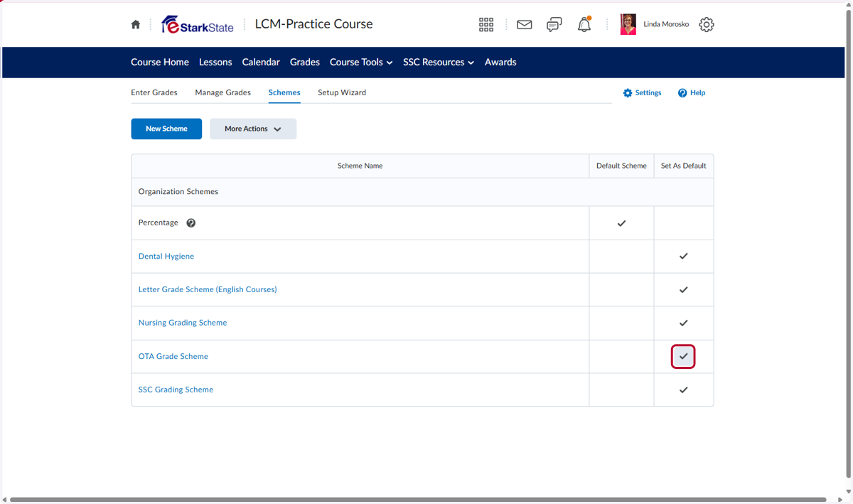Open the OTA Grade Scheme link
The height and width of the screenshot is (504, 853).
173,356
